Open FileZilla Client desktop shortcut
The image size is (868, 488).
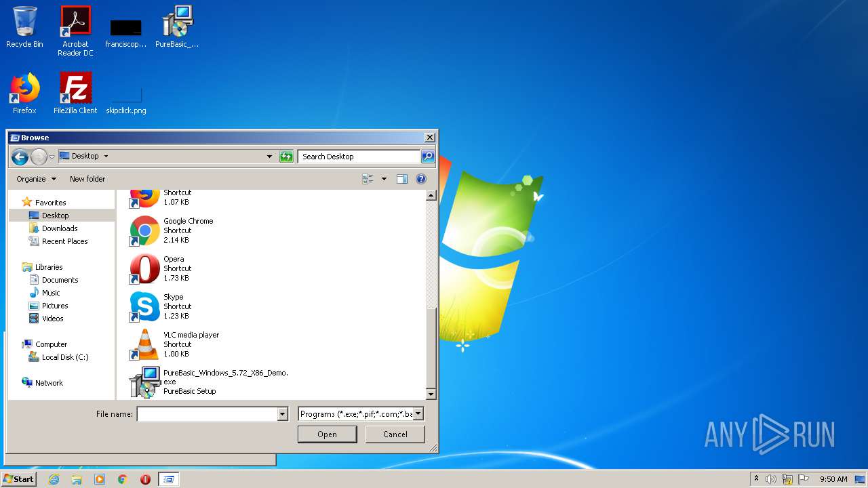pyautogui.click(x=75, y=94)
